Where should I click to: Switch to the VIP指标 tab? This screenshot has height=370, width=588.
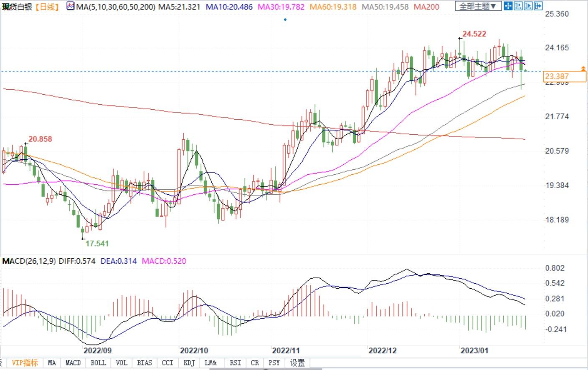[x=25, y=363]
